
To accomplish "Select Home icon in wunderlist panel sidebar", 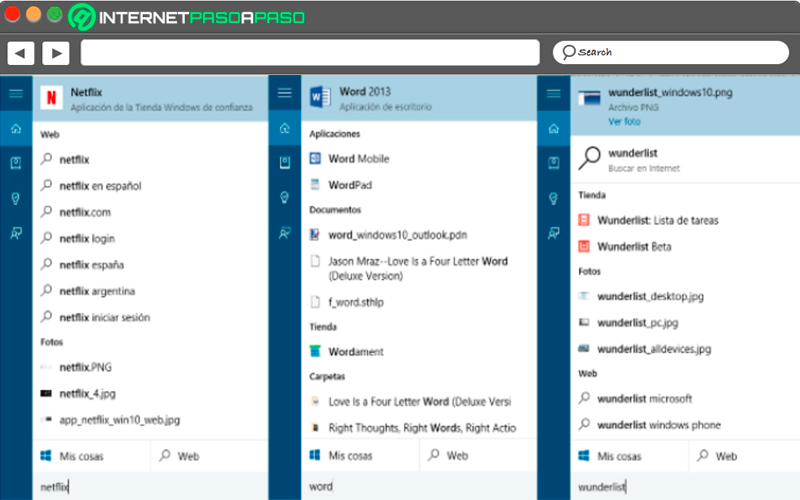I will click(554, 129).
